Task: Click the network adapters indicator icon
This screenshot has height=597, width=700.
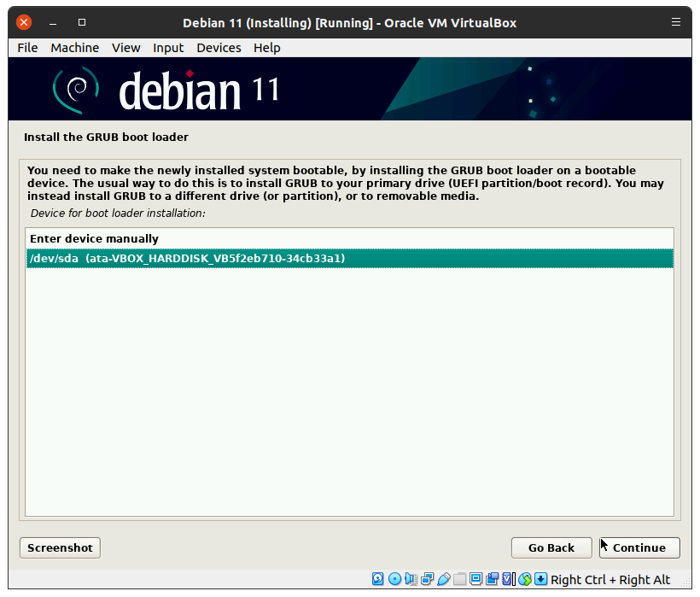Action: tap(427, 580)
